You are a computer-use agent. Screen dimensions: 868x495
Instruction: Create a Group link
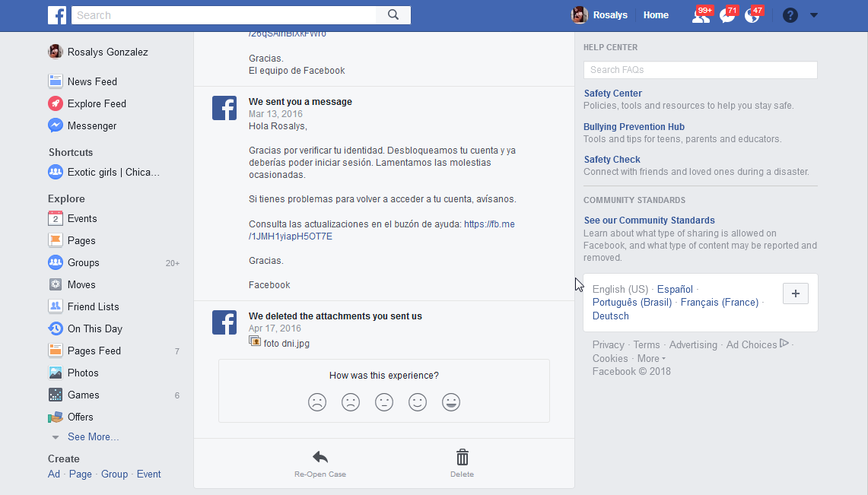point(115,474)
